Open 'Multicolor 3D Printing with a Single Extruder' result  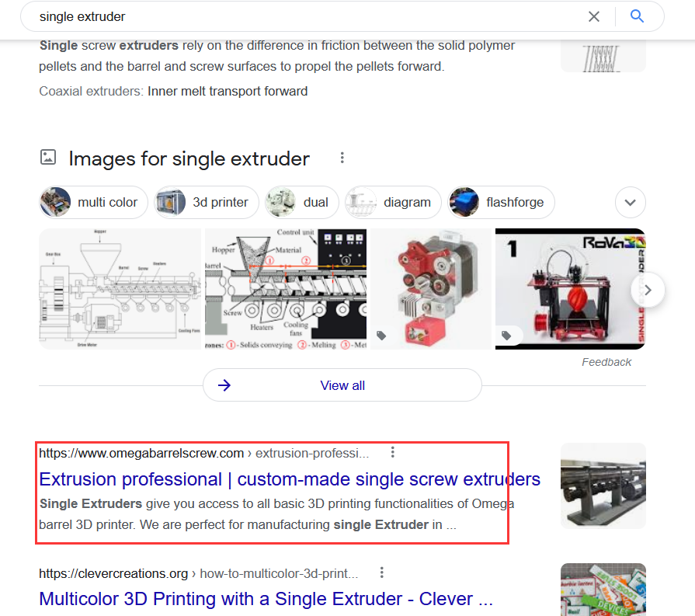(x=266, y=599)
